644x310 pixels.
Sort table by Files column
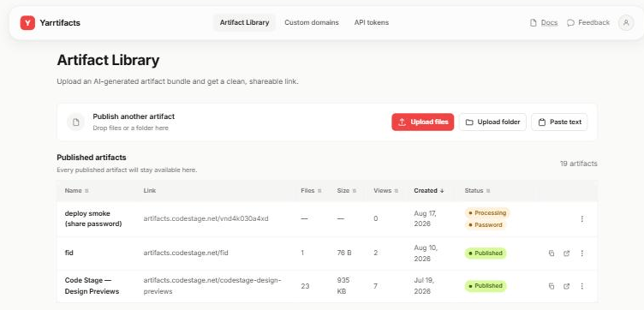[311, 190]
